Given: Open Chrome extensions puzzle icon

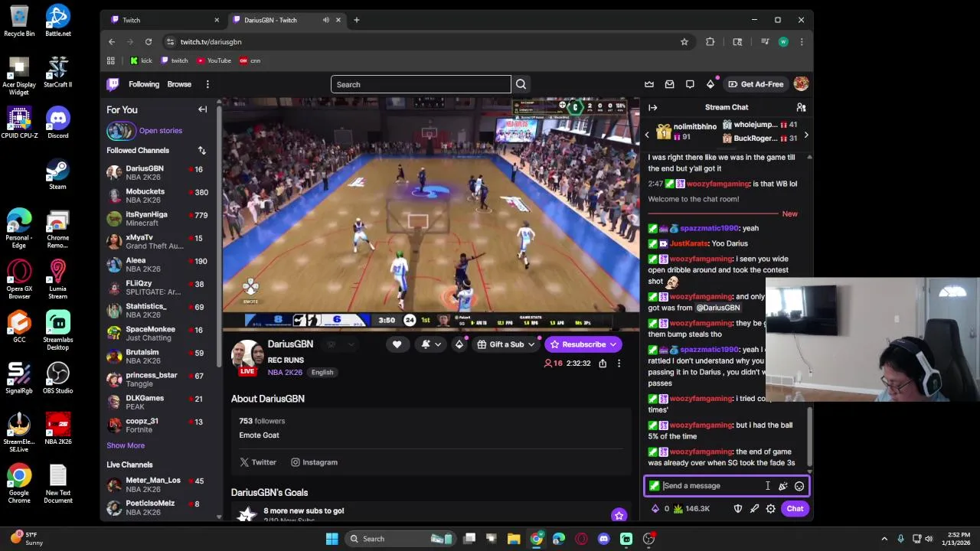Looking at the screenshot, I should click(x=710, y=42).
